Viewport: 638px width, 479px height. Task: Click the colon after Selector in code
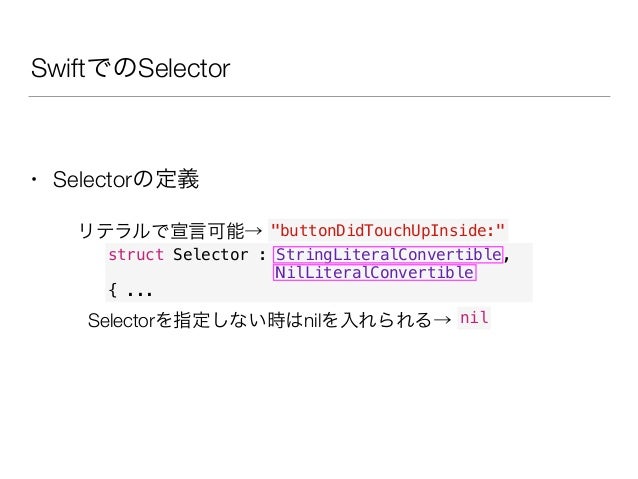[262, 256]
